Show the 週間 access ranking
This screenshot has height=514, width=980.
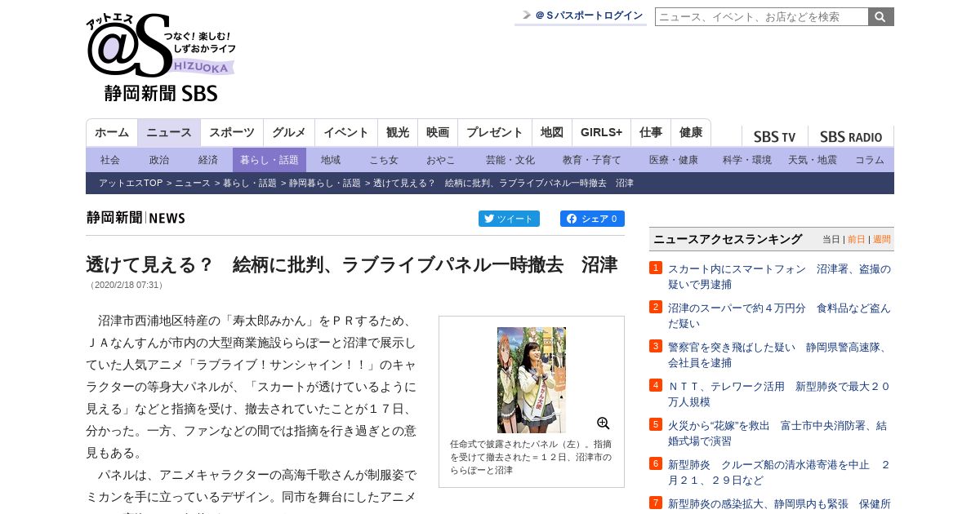pos(882,240)
